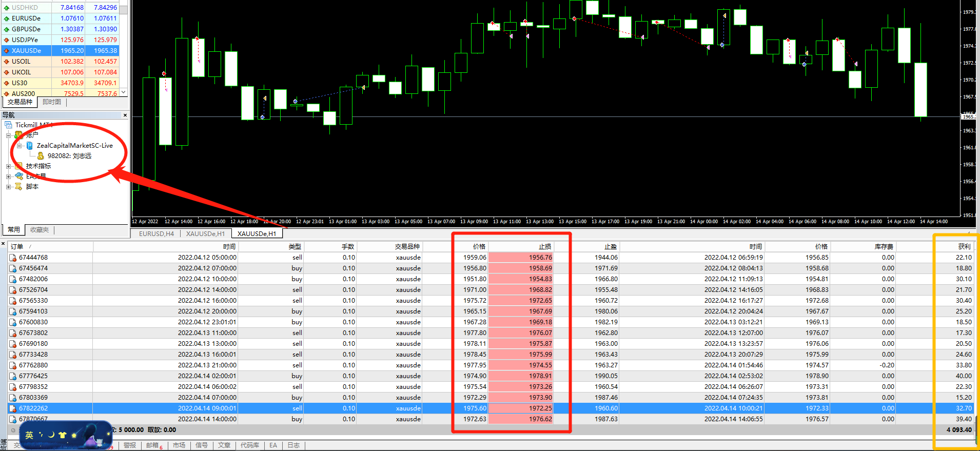Click the Tickmill MT4 root icon in navigator
980x451 pixels.
tap(8, 125)
